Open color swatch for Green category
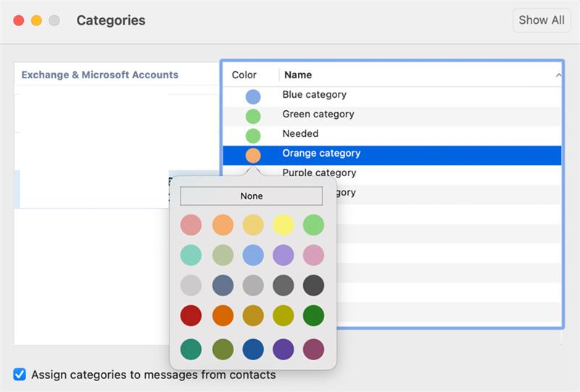This screenshot has width=580, height=392. (x=253, y=117)
